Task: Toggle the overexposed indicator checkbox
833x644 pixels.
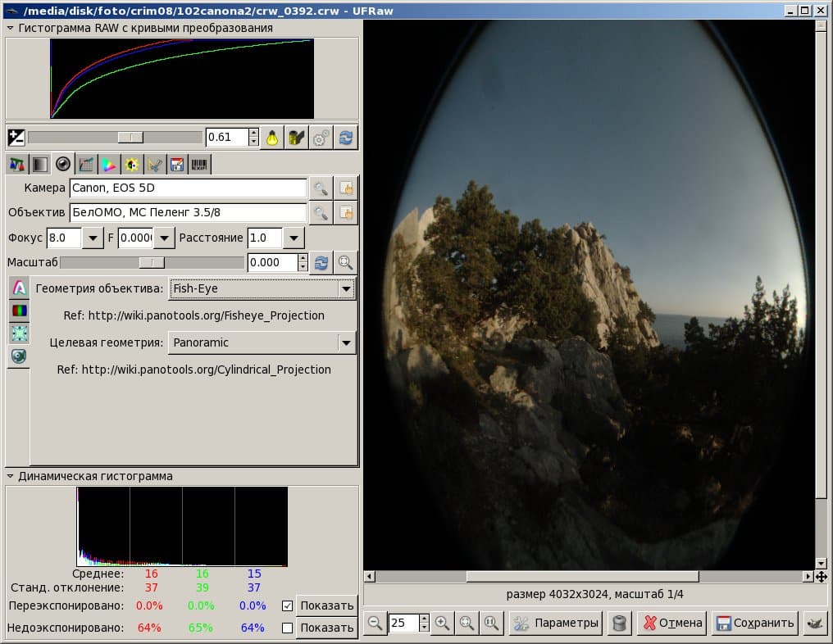Action: 288,605
